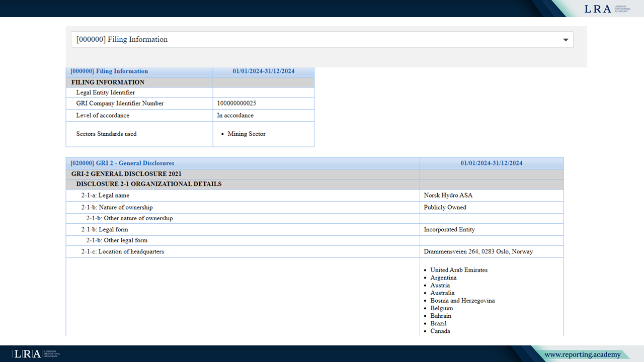This screenshot has width=644, height=362.
Task: Click the "Mining Sector" bullet entry
Action: (x=247, y=134)
